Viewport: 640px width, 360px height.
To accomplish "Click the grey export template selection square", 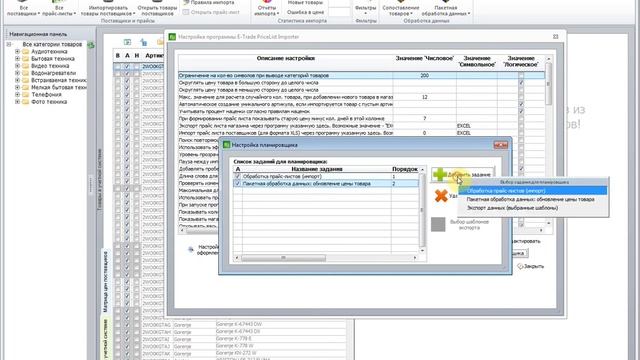I will (x=438, y=224).
